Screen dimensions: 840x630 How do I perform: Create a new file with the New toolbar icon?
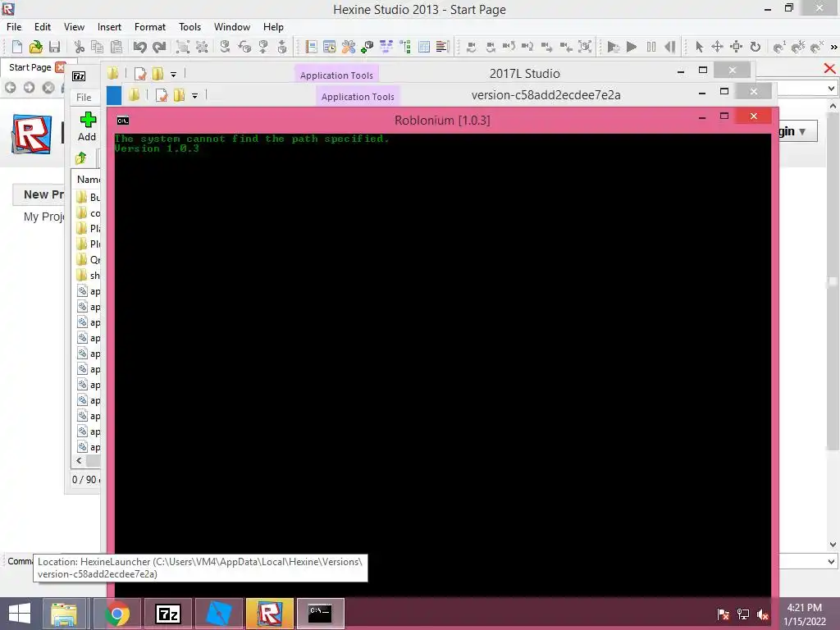[16, 47]
